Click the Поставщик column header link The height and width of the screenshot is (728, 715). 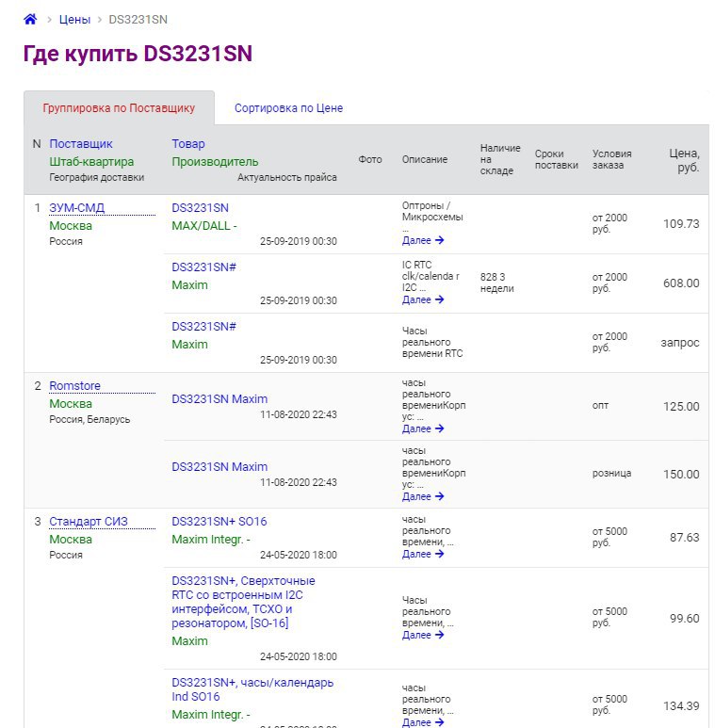(x=81, y=144)
